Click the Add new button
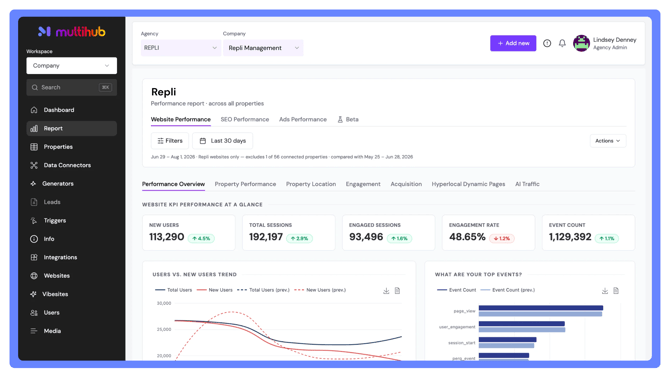 click(x=513, y=43)
